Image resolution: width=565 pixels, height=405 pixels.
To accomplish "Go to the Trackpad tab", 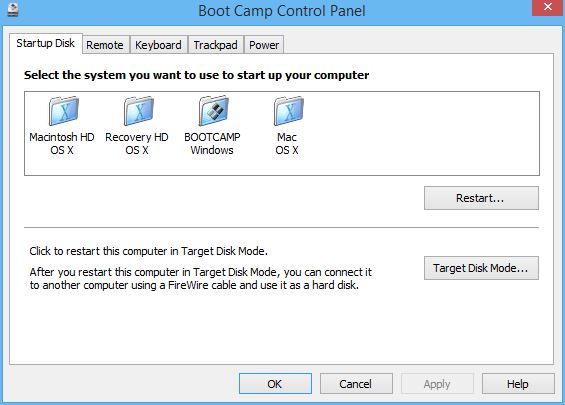I will click(215, 45).
